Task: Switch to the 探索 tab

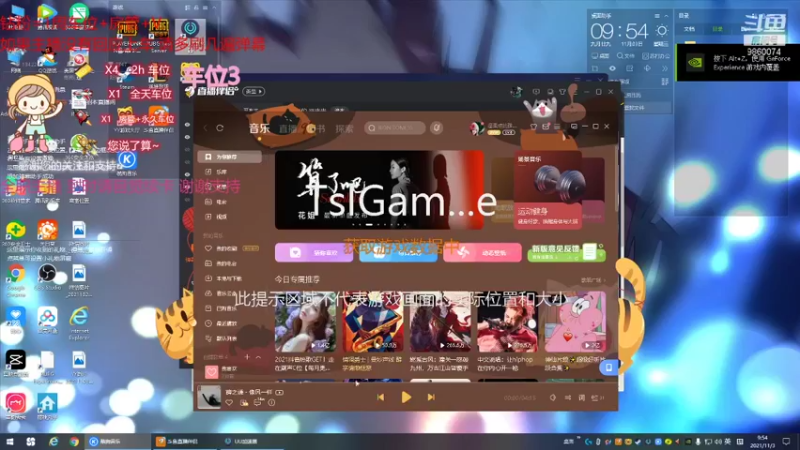Action: (344, 129)
